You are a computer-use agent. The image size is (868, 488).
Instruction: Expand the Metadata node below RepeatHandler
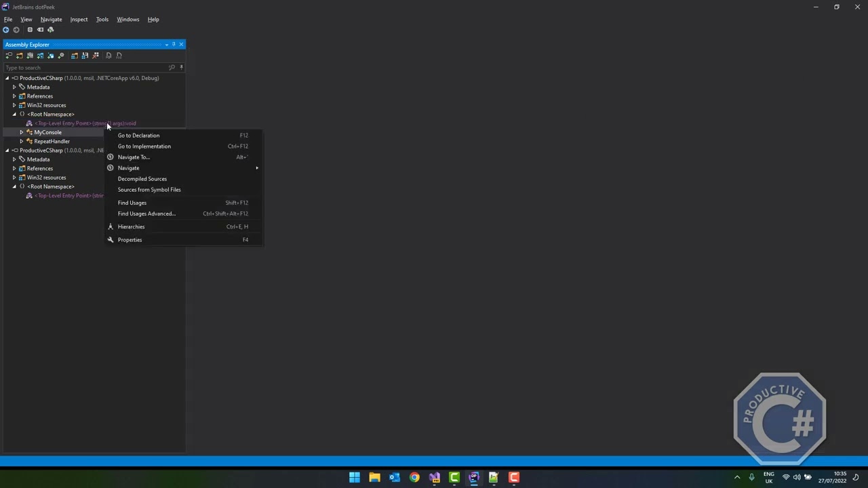(14, 159)
